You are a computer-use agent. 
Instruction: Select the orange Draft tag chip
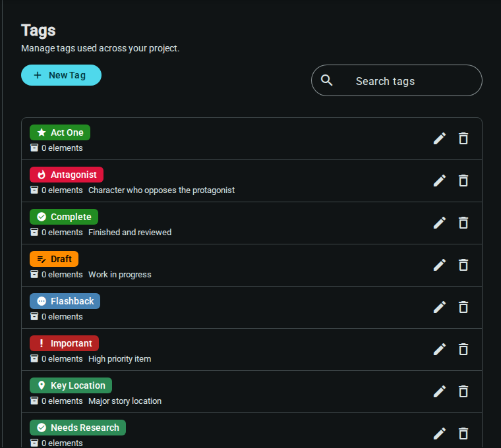click(x=54, y=259)
